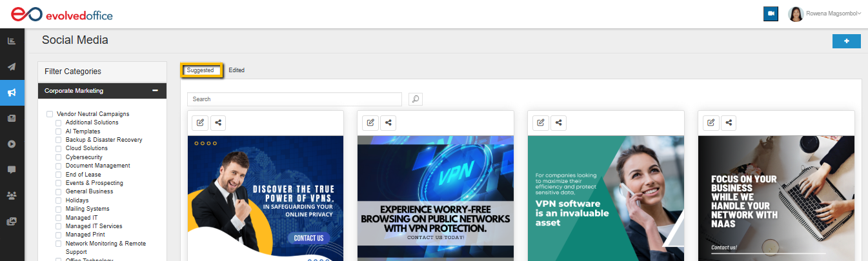868x261 pixels.
Task: Click into the Search input field
Action: click(296, 99)
